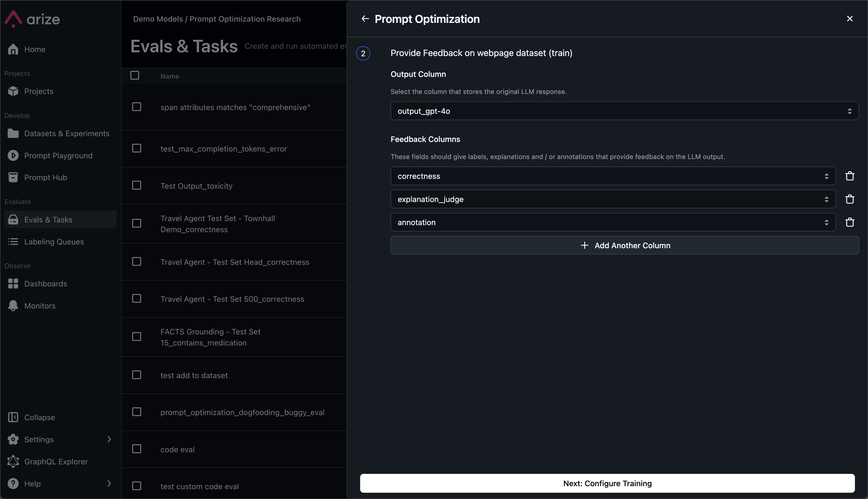Open the explanation_judge feedback column dropdown
Image resolution: width=868 pixels, height=499 pixels.
(613, 199)
